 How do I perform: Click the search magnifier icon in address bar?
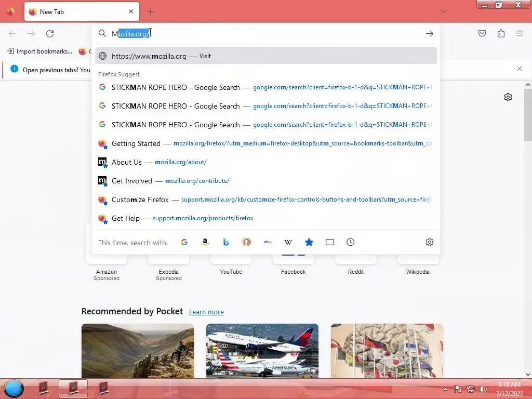pyautogui.click(x=102, y=34)
